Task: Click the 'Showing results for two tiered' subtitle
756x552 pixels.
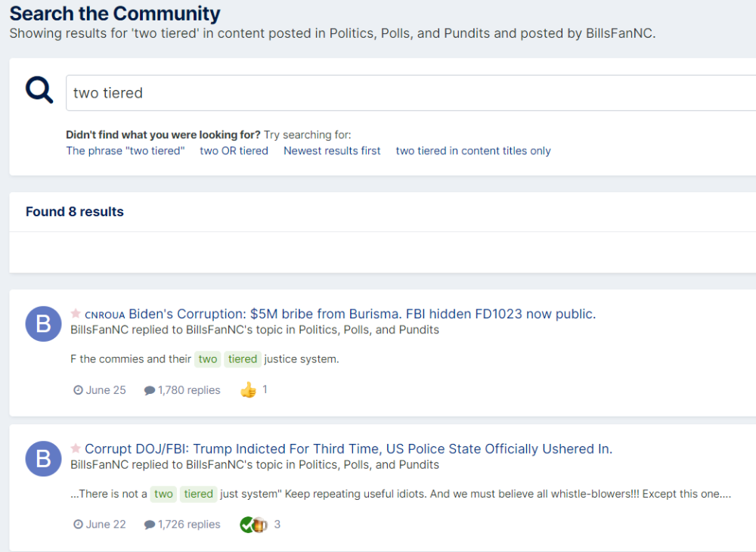Action: tap(333, 33)
